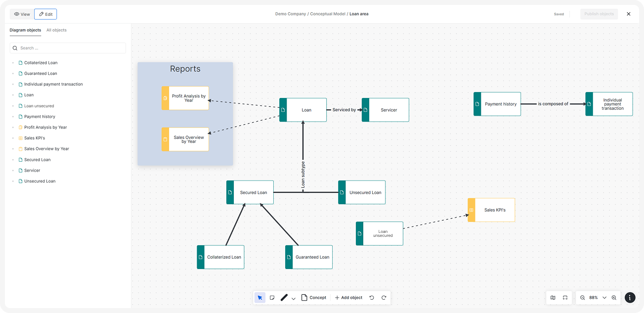The width and height of the screenshot is (644, 313).
Task: Select the pen drawing tool
Action: (284, 297)
